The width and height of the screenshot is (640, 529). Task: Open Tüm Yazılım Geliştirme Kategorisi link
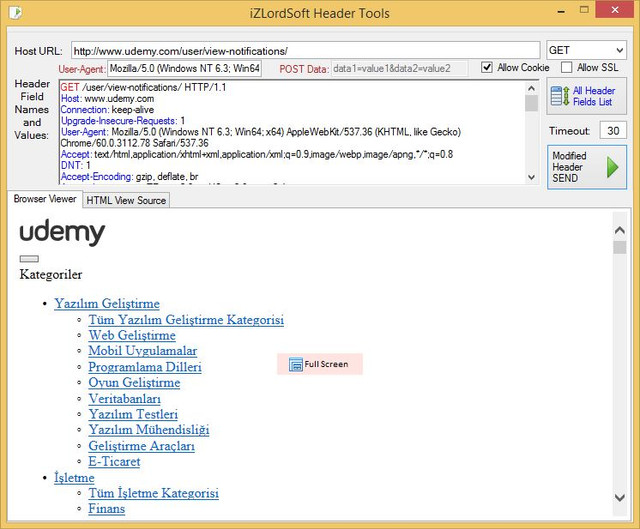pyautogui.click(x=186, y=320)
